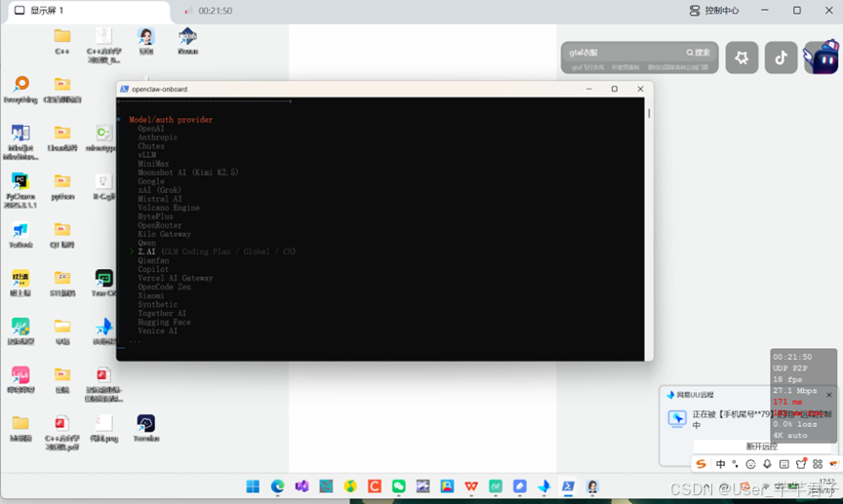This screenshot has width=843, height=504.
Task: Select Hugging Face in the provider list
Action: click(164, 322)
